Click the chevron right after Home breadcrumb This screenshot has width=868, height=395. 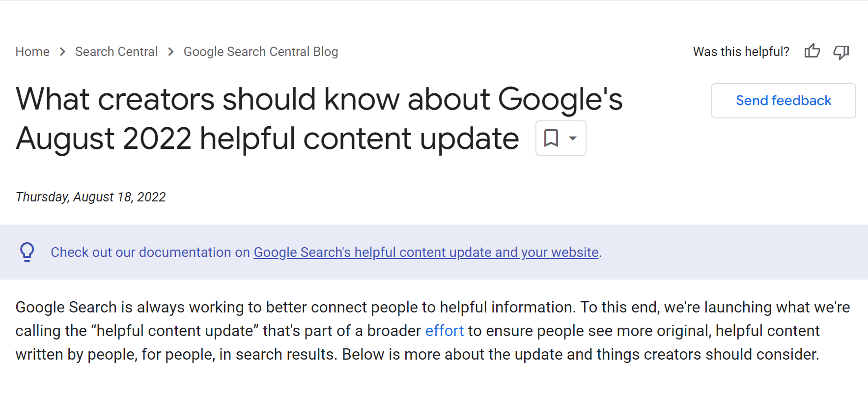click(x=62, y=52)
